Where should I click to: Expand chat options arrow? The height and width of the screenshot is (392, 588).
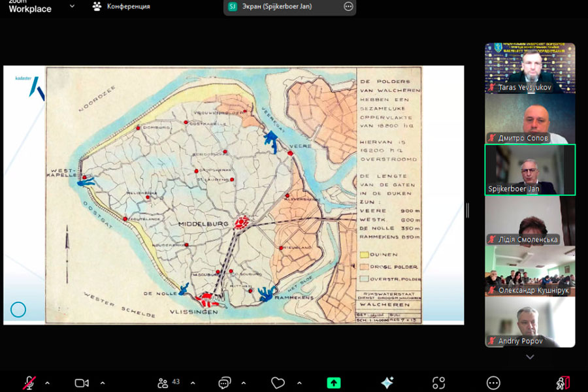244,384
